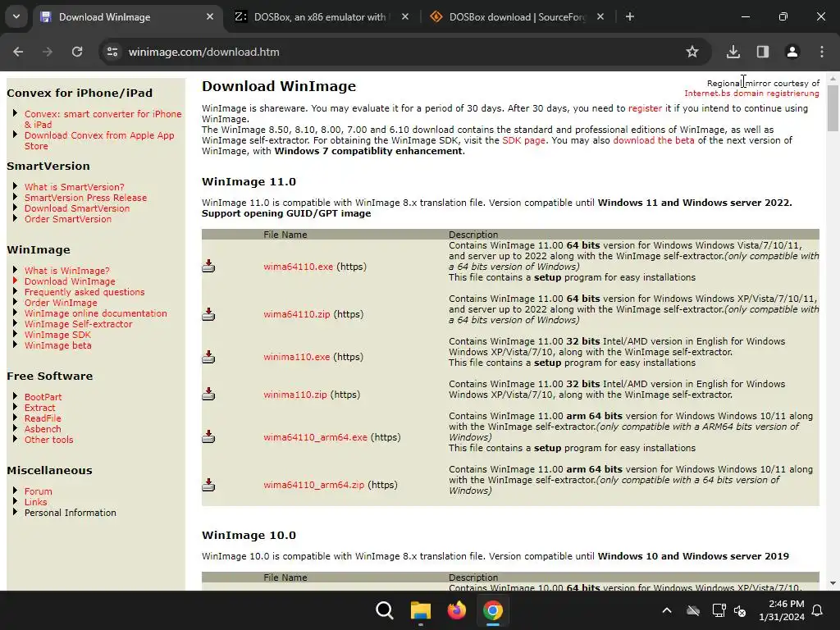The width and height of the screenshot is (840, 630).
Task: Reload the winimage.com page
Action: coord(77,52)
